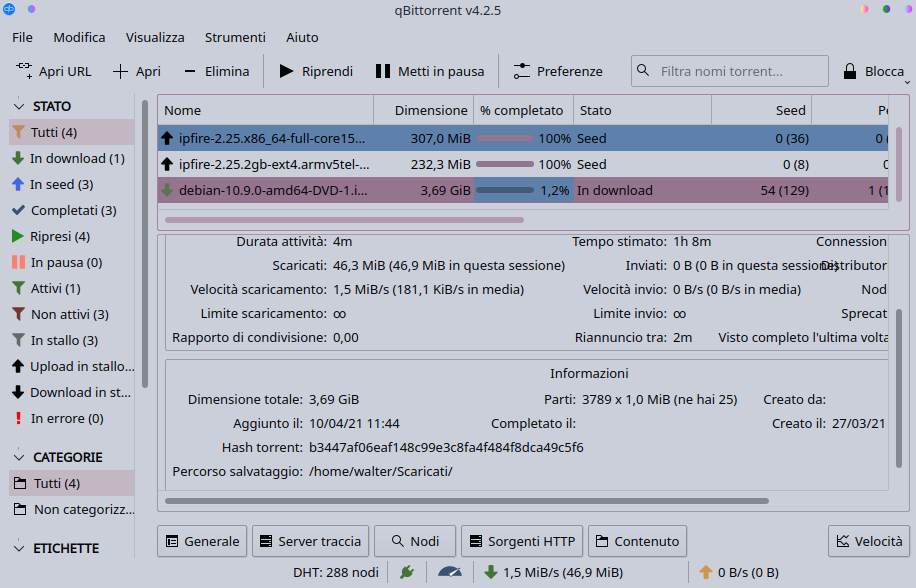Image resolution: width=916 pixels, height=588 pixels.
Task: Click progress bar of debian torrent
Action: [505, 190]
